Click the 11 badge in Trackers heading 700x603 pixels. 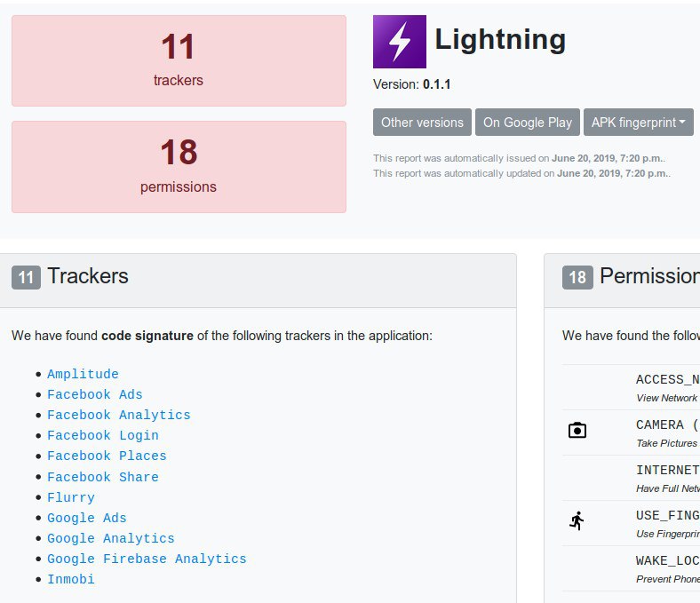(26, 277)
